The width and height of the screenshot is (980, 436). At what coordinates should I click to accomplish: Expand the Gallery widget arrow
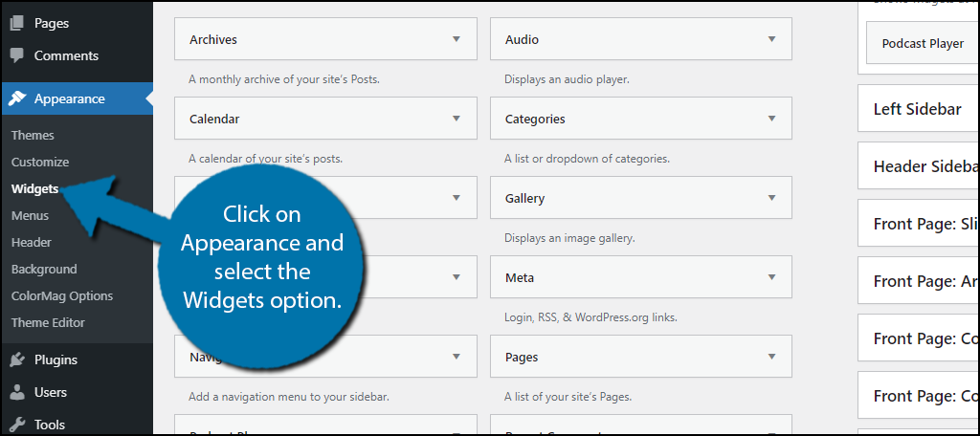click(x=772, y=197)
